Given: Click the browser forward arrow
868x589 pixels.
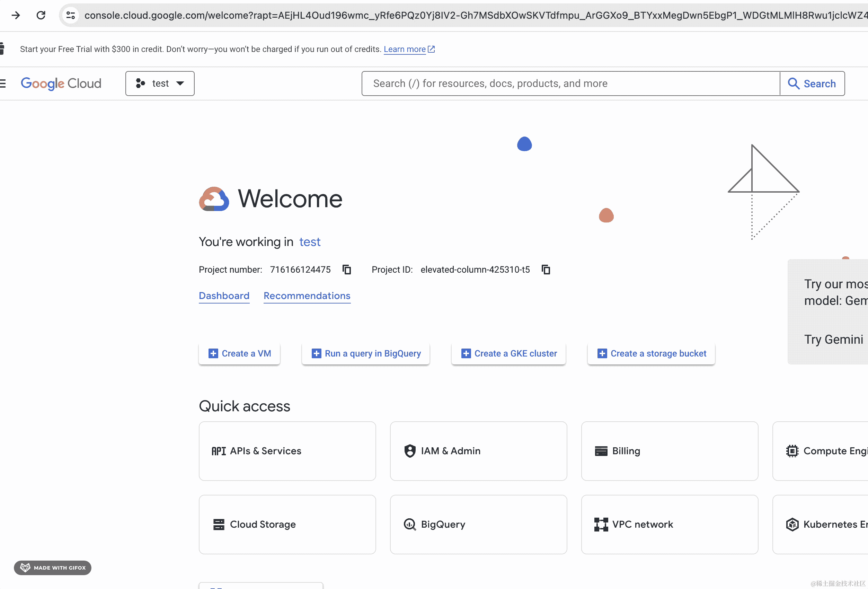Looking at the screenshot, I should point(16,15).
